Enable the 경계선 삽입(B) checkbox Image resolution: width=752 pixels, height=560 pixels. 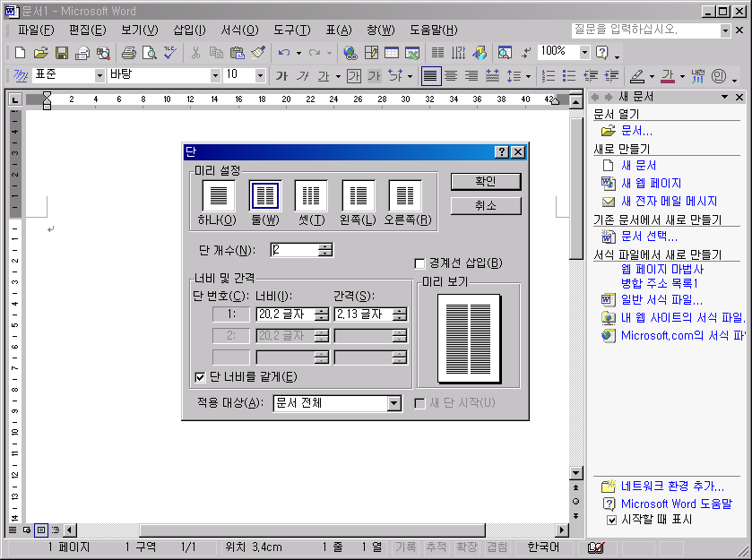(419, 263)
